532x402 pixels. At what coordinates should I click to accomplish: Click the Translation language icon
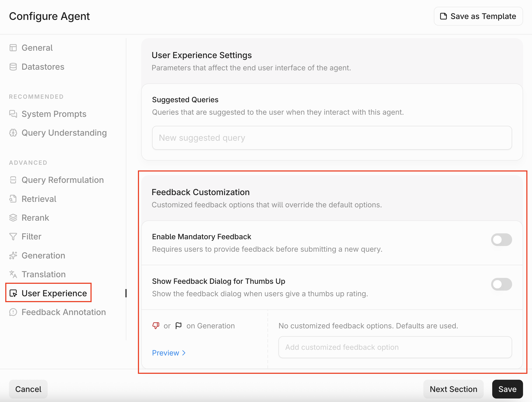click(x=13, y=274)
